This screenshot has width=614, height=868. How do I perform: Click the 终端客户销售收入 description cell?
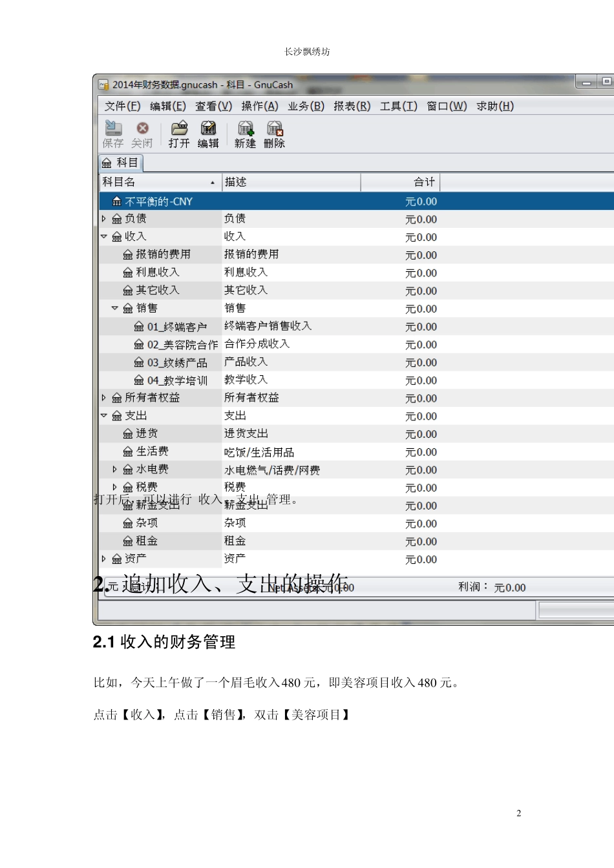268,326
